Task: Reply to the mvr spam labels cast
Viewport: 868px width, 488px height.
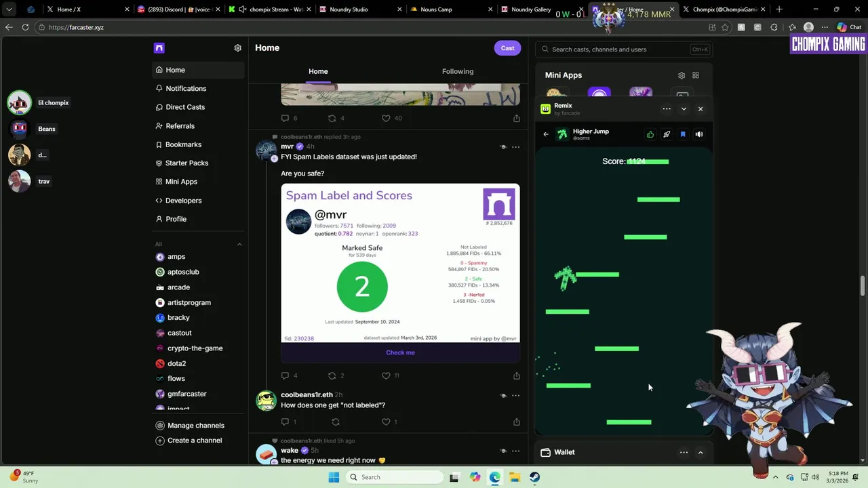Action: tap(285, 375)
